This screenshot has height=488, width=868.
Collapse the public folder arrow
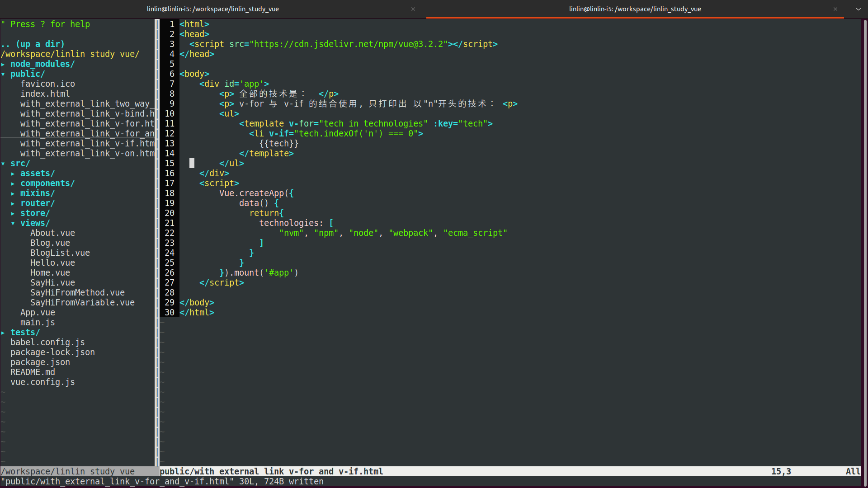coord(3,74)
